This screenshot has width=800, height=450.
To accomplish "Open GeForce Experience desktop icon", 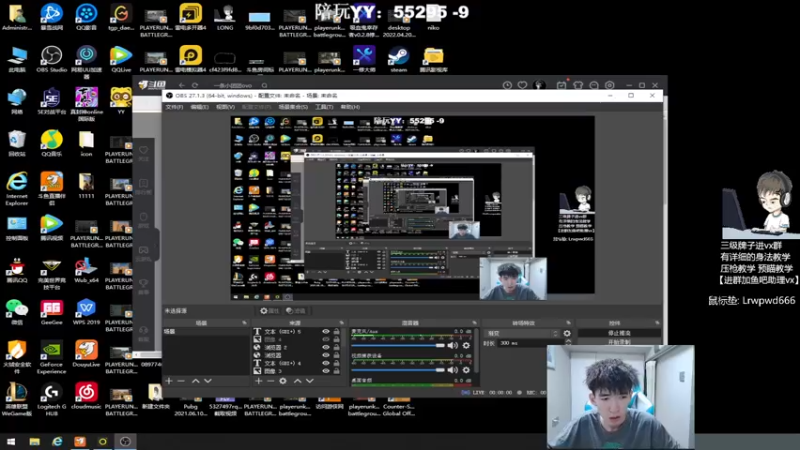I will (x=52, y=357).
